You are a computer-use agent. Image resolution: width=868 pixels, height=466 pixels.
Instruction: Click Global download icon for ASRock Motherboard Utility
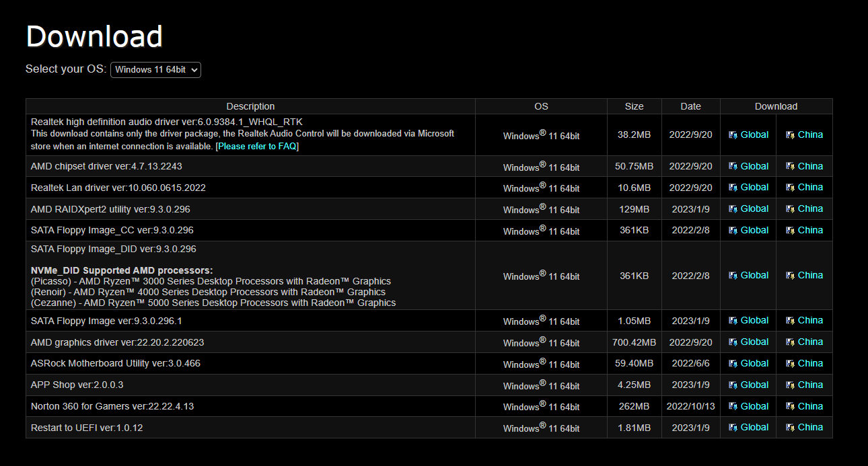tap(733, 363)
